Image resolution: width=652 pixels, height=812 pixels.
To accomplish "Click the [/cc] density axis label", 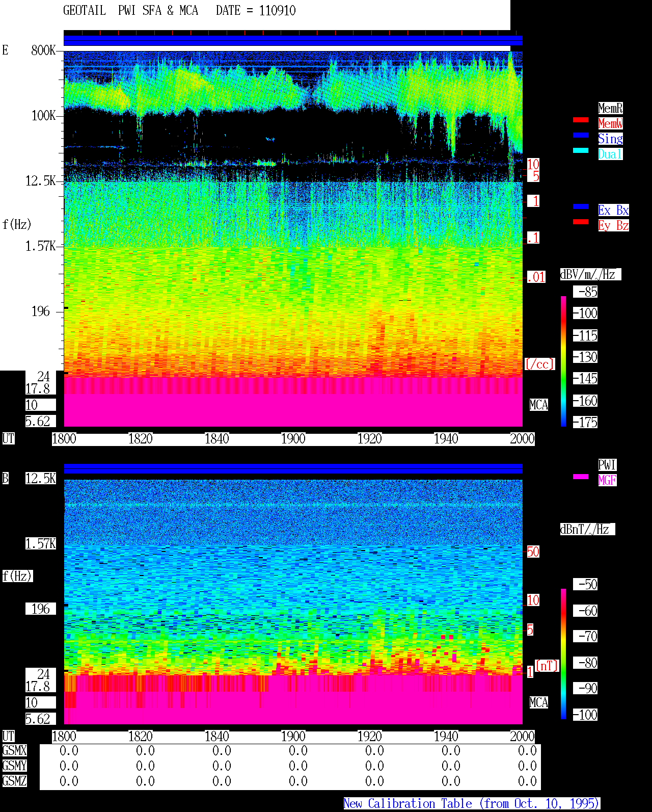I will [x=539, y=364].
